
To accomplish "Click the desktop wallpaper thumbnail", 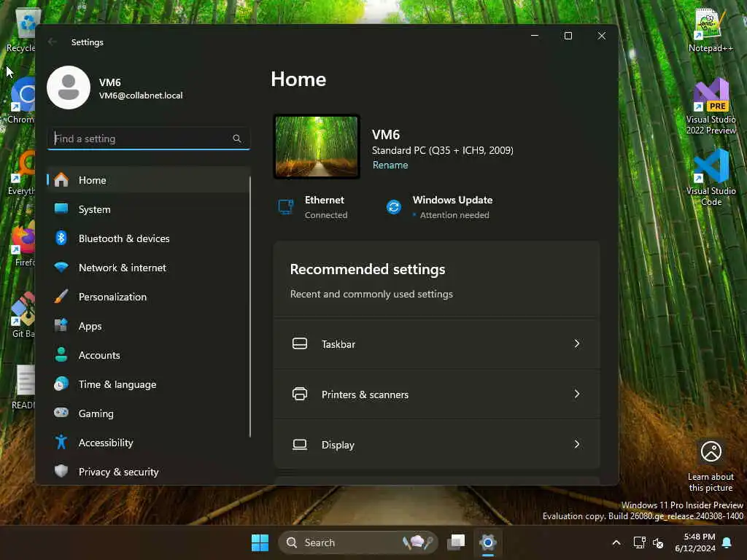I will tap(317, 146).
